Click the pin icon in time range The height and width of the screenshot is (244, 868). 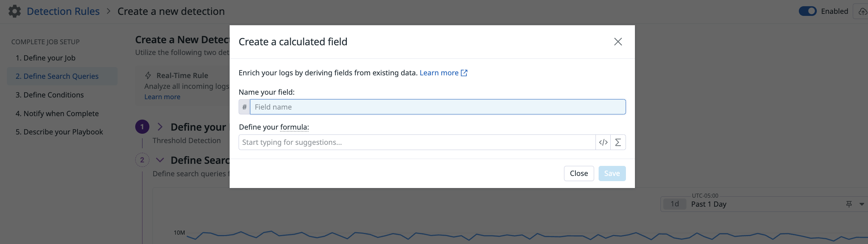[x=849, y=204]
